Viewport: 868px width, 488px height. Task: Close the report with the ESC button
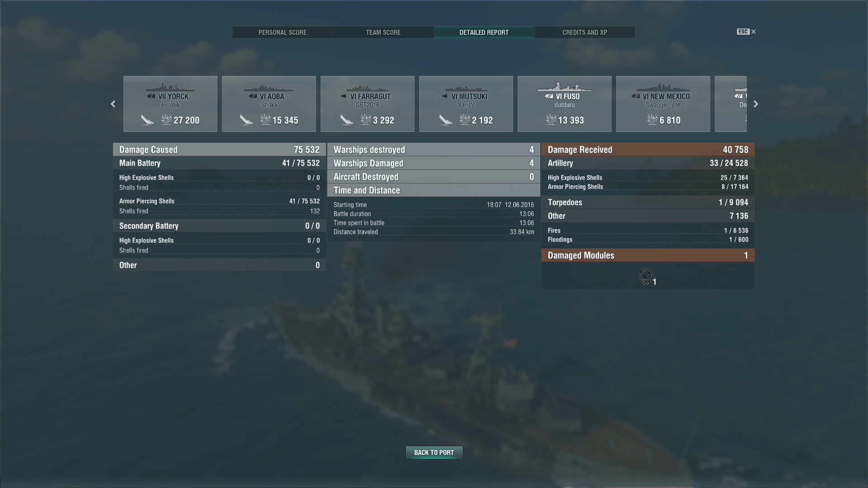click(746, 32)
